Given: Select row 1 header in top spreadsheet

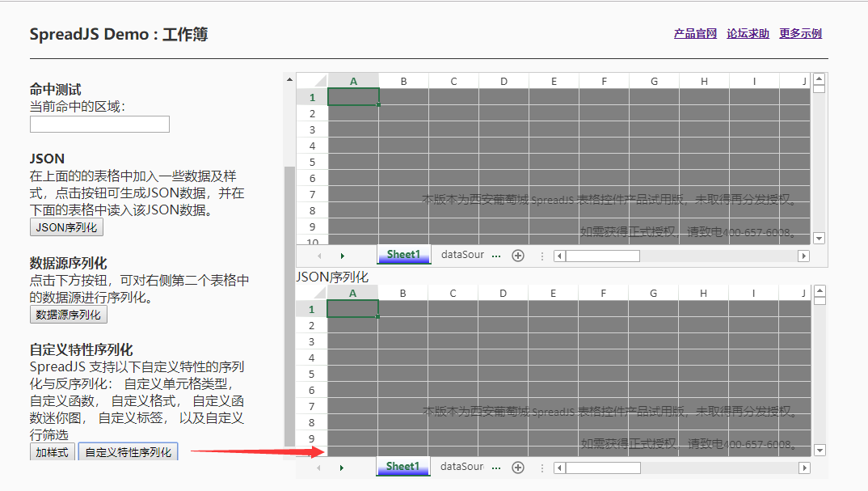Looking at the screenshot, I should 312,97.
